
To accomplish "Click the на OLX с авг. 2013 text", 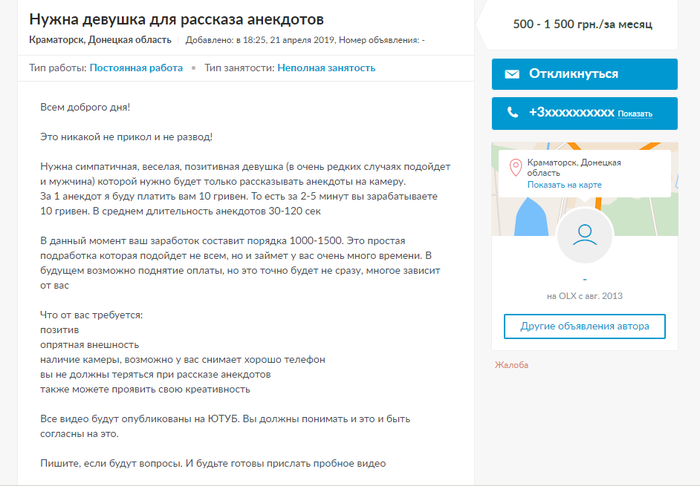I will click(585, 296).
